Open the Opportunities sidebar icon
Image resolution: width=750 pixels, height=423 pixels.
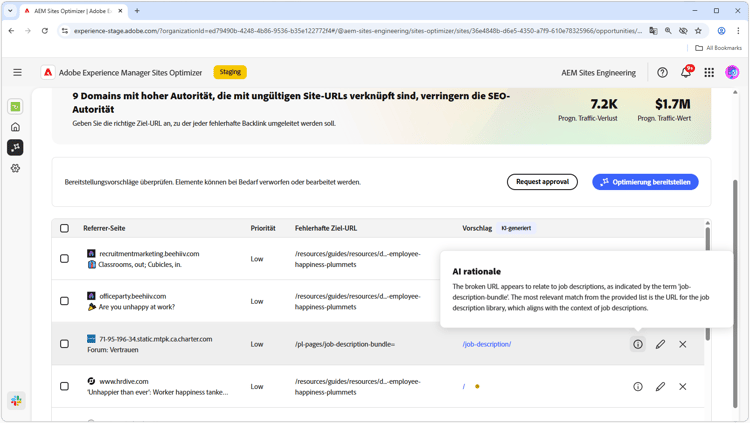15,147
